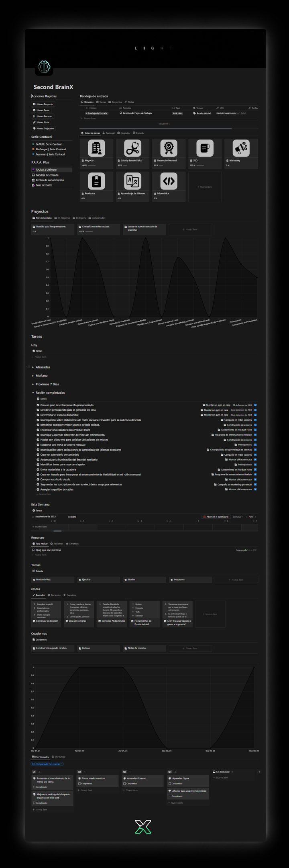Uncheck the Determinar el espacio disponible task checkbox

[x=255, y=415]
